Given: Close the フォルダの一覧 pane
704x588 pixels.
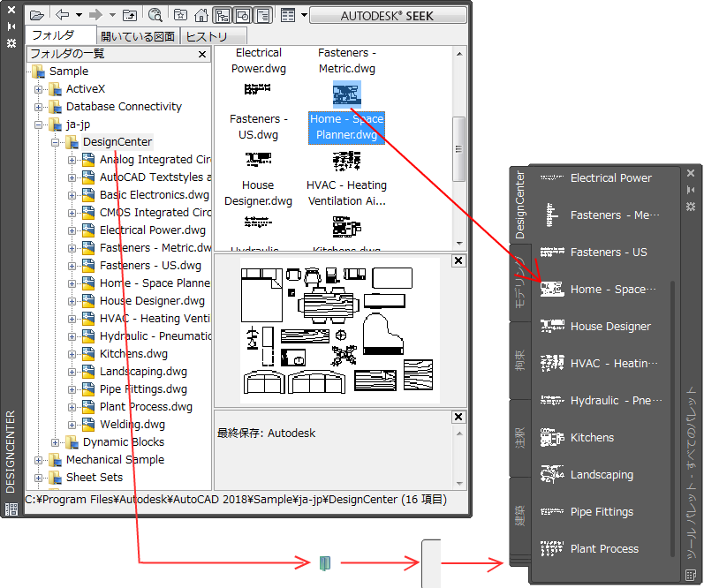Looking at the screenshot, I should click(x=202, y=55).
